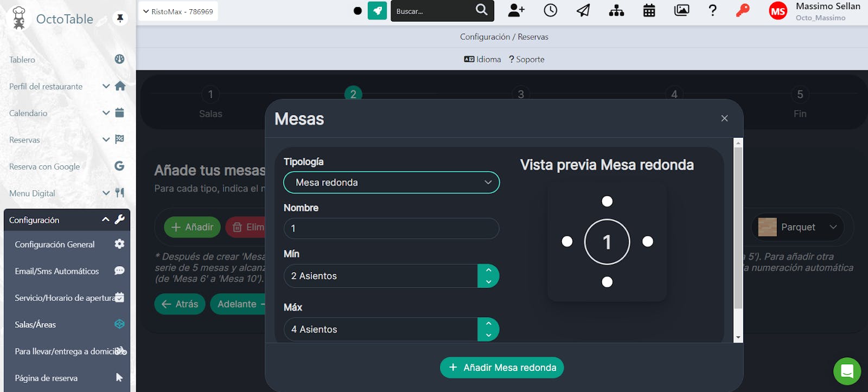Expand the Calendario chevron

(x=106, y=113)
